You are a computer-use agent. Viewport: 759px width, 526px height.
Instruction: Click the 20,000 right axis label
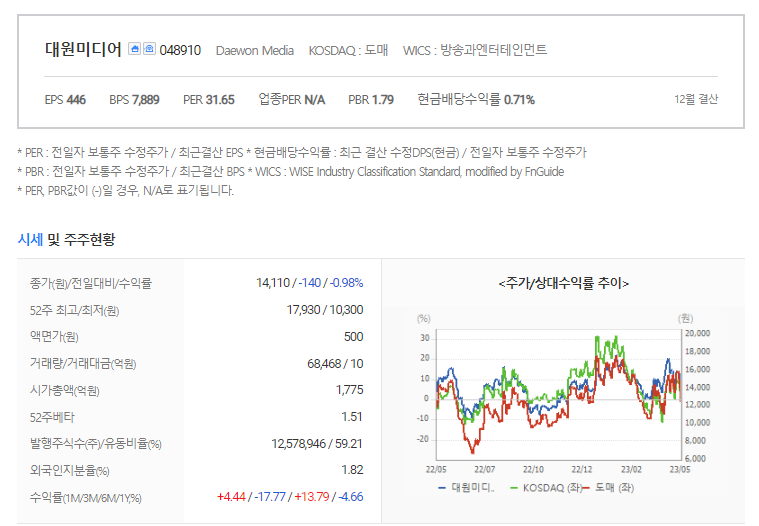click(x=698, y=333)
